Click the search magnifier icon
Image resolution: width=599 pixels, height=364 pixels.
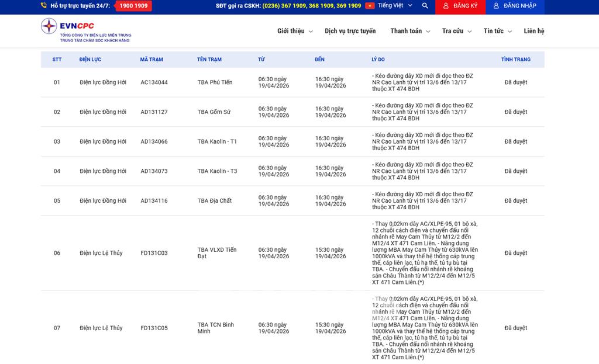425,6
